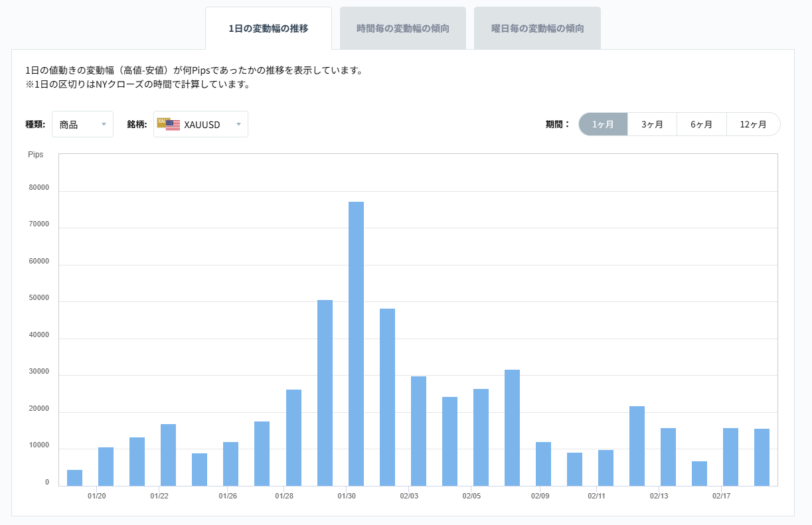Click the 02/13 date label on x-axis

click(660, 496)
